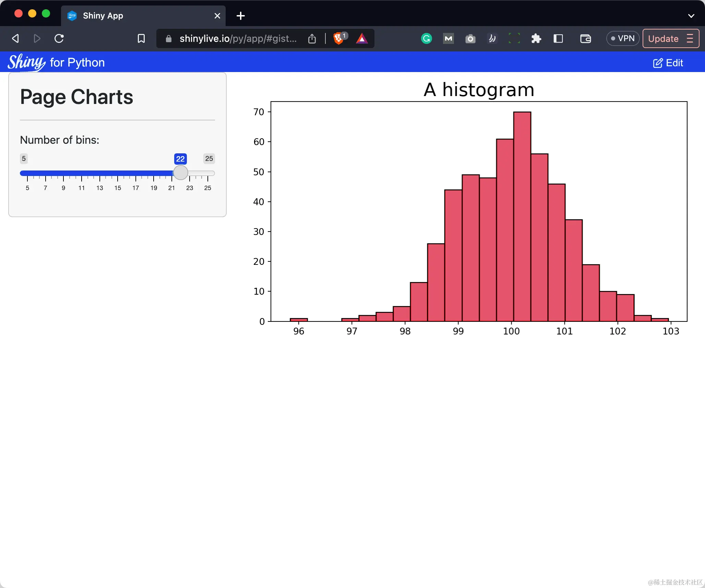The width and height of the screenshot is (705, 588).
Task: Bookmark this page with bookmark icon
Action: pyautogui.click(x=141, y=38)
